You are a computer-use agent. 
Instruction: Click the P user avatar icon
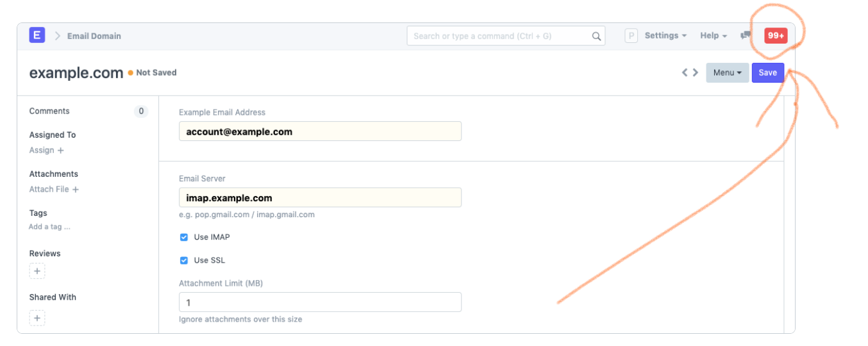(631, 36)
